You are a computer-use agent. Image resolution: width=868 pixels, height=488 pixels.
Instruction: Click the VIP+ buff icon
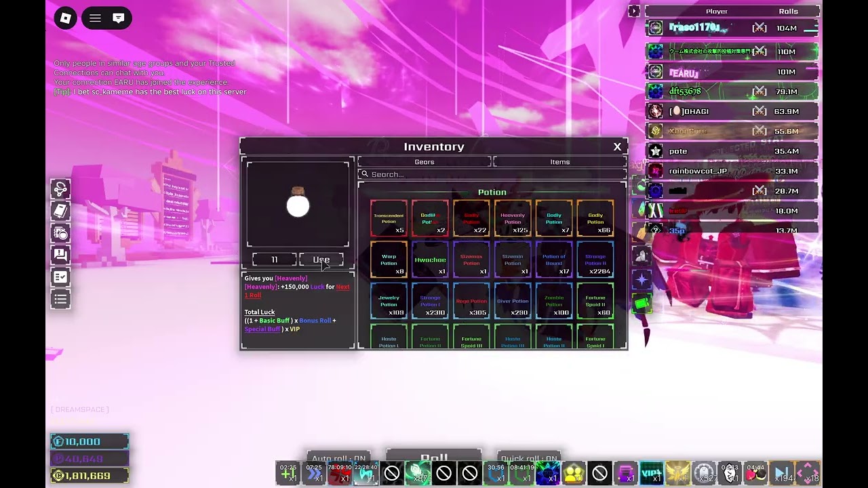click(x=652, y=473)
